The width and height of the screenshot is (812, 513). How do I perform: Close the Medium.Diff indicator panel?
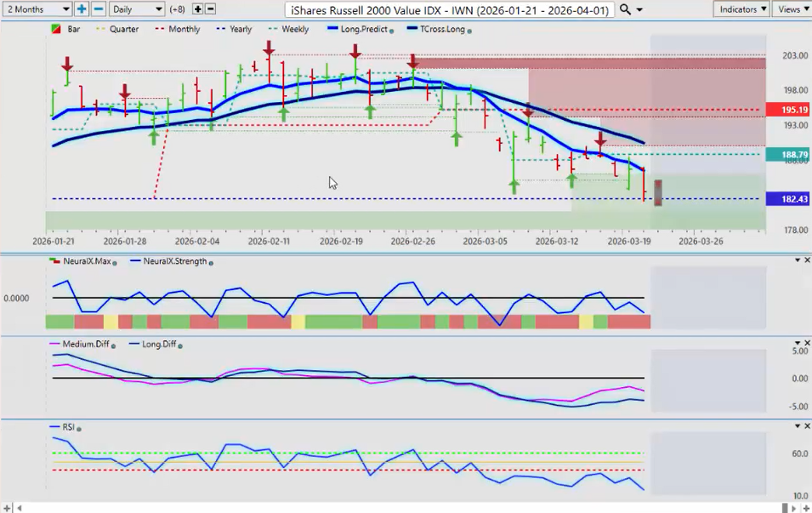tap(807, 343)
